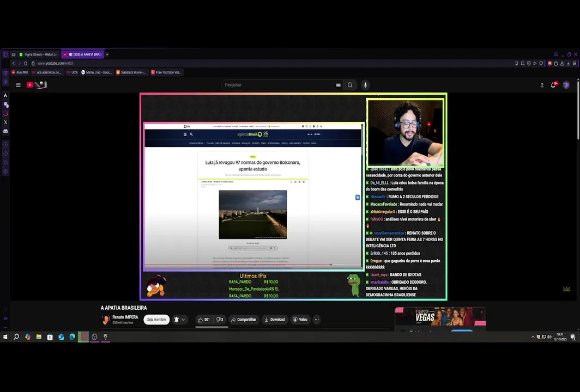
Task: Click the video title A APATIA BRASILEIRA
Action: [124, 308]
